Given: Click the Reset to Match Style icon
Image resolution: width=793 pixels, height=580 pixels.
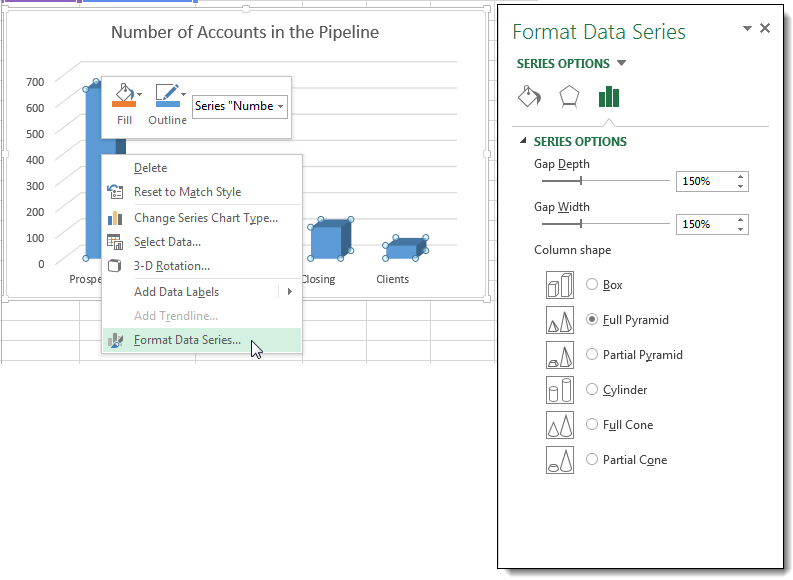Looking at the screenshot, I should click(x=115, y=192).
